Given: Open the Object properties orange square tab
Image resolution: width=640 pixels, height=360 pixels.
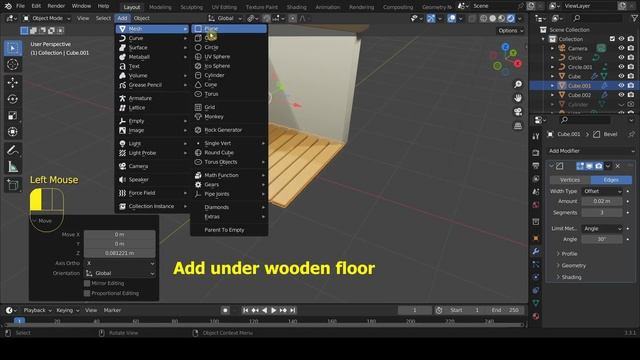Looking at the screenshot, I should click(536, 238).
